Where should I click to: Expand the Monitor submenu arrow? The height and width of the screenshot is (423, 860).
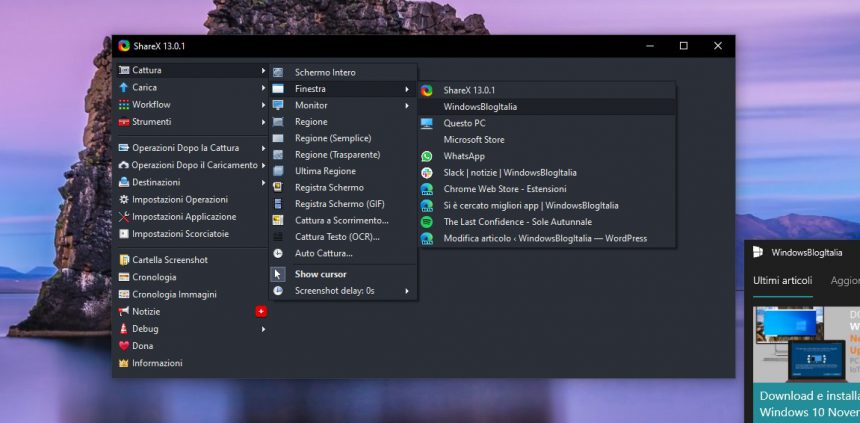tap(407, 105)
